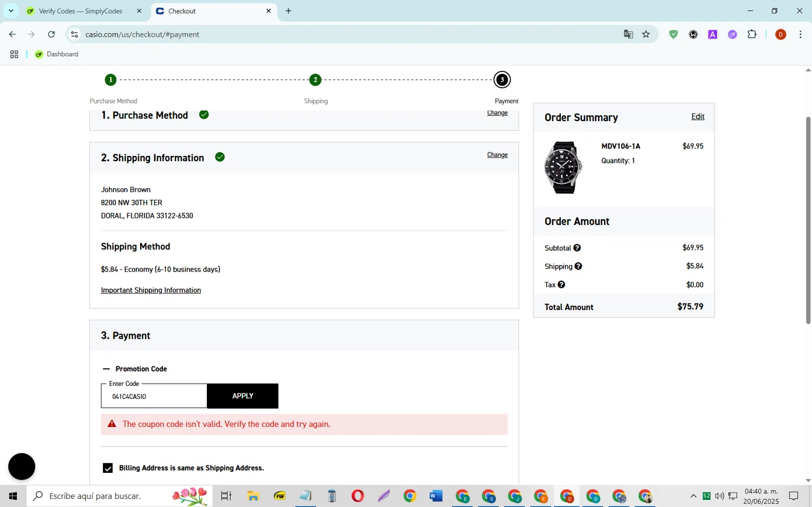The width and height of the screenshot is (812, 507).
Task: Click the Windows search box
Action: coord(119,496)
